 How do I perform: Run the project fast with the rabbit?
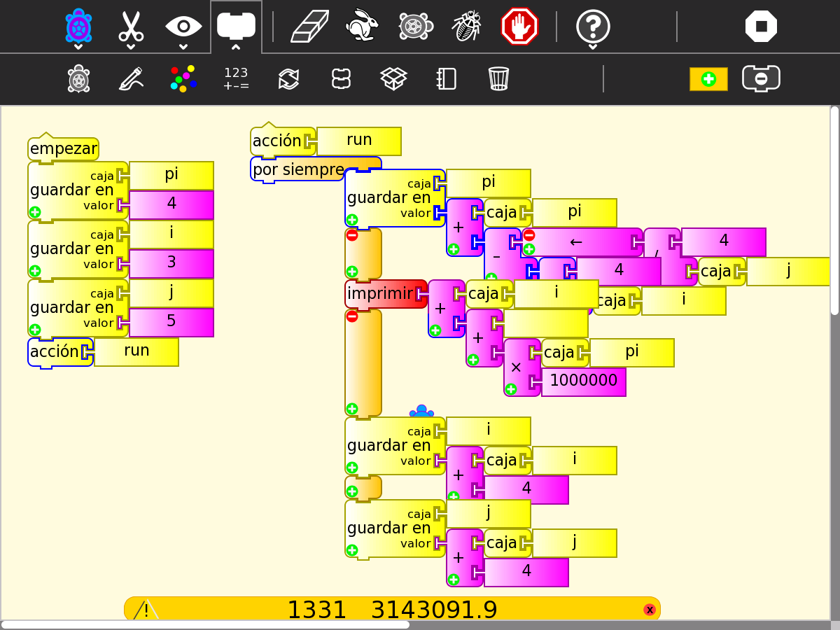tap(362, 26)
